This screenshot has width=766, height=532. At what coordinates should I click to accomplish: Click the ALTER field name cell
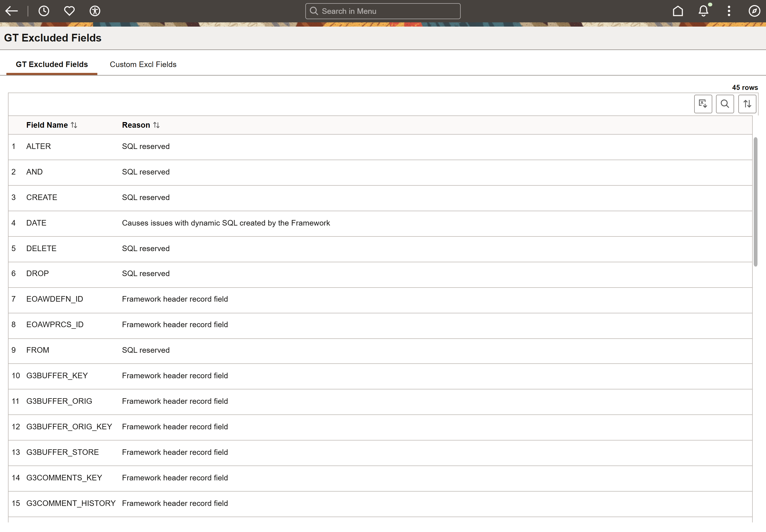coord(39,146)
